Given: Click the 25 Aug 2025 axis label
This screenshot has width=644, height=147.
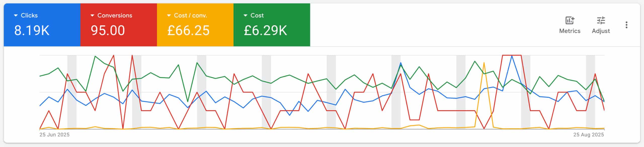Looking at the screenshot, I should pyautogui.click(x=589, y=135).
